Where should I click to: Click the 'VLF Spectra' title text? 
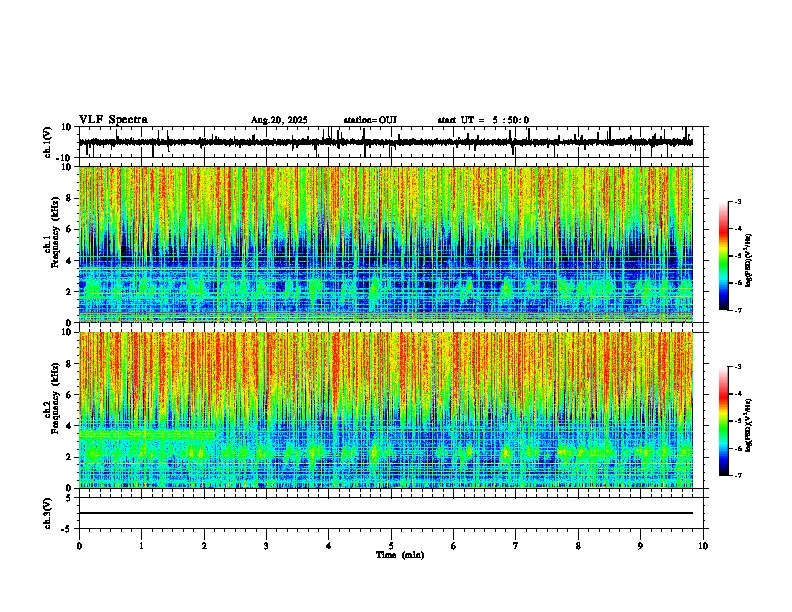(113, 119)
